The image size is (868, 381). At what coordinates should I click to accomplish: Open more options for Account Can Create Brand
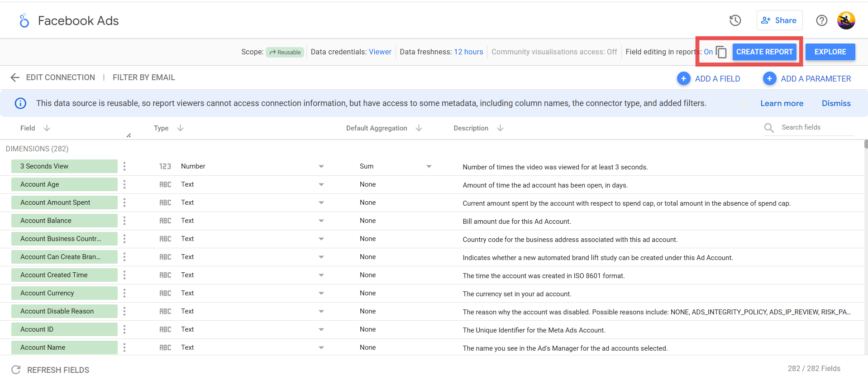[x=124, y=257]
